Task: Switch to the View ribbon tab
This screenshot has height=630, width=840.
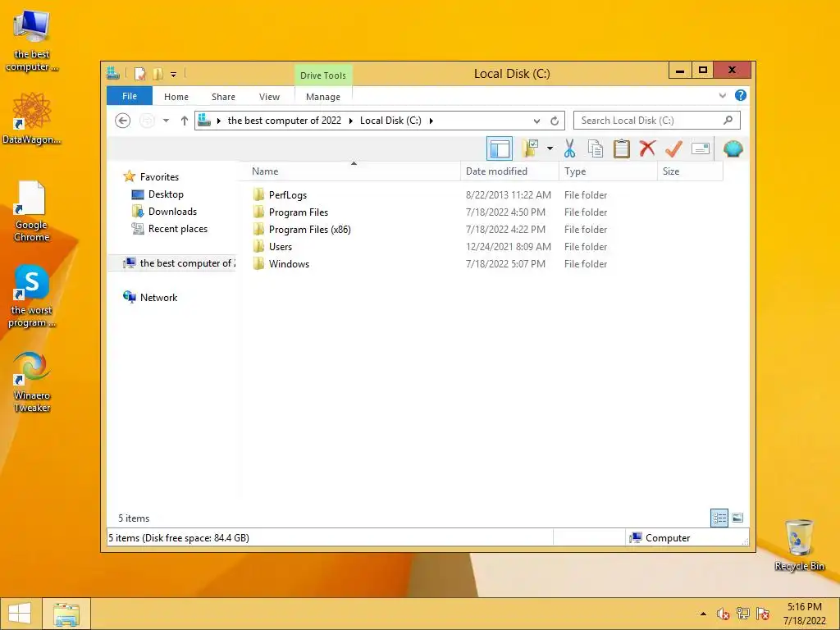Action: click(269, 97)
